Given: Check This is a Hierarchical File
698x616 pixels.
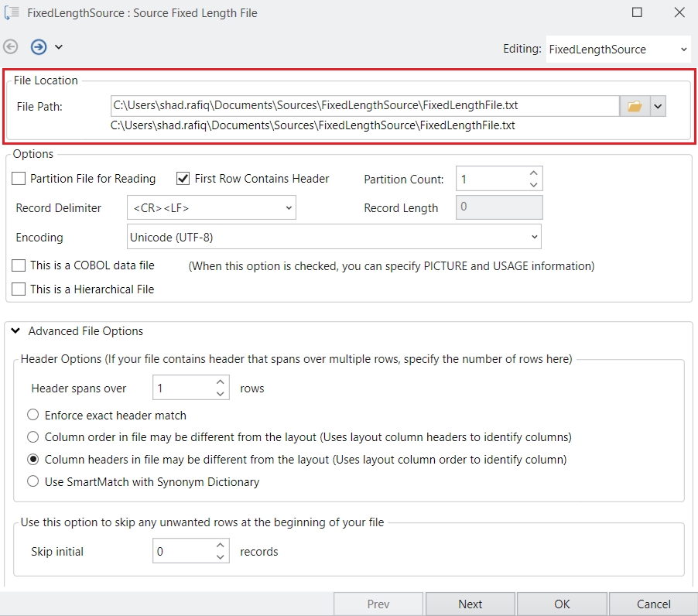Looking at the screenshot, I should point(19,289).
